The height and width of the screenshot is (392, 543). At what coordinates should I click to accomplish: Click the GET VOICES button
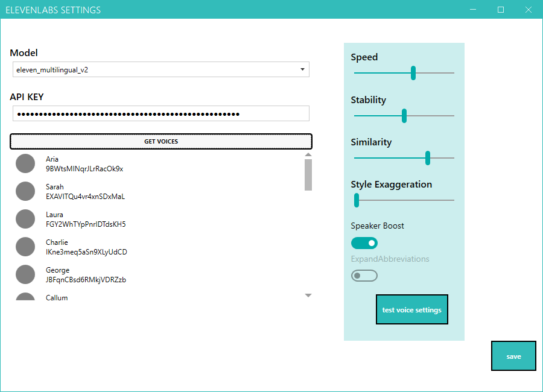point(161,141)
